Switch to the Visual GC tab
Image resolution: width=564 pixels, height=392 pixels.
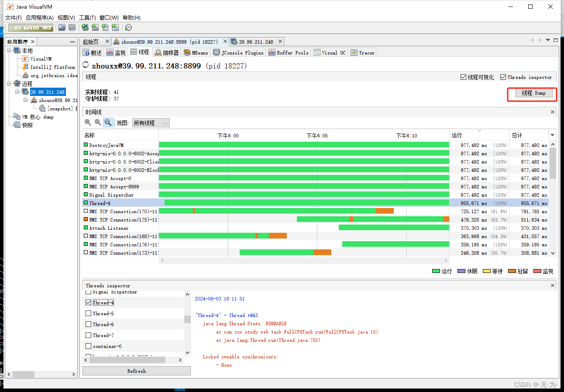coord(330,52)
